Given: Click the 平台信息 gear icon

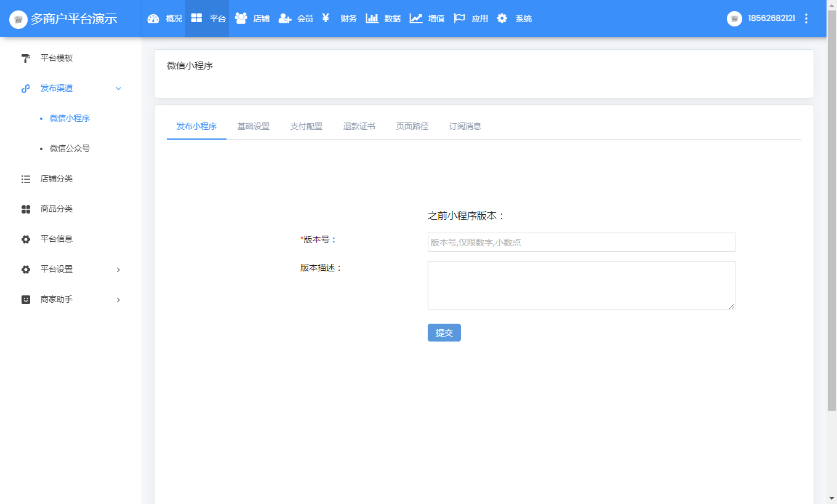Looking at the screenshot, I should [26, 239].
